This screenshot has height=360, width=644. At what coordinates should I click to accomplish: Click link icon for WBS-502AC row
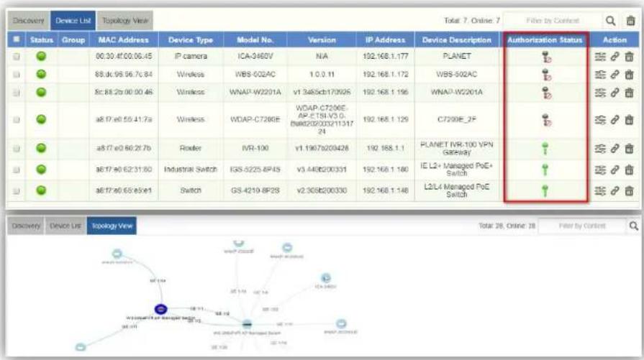(614, 75)
